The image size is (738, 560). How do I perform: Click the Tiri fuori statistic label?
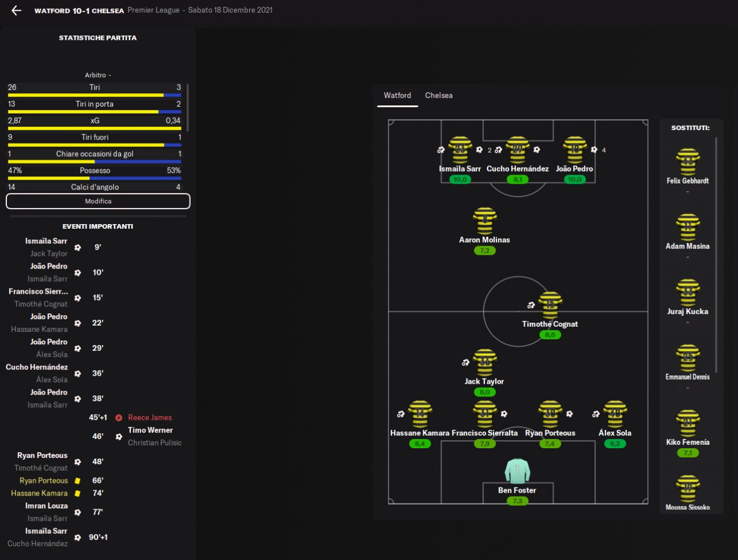click(95, 137)
